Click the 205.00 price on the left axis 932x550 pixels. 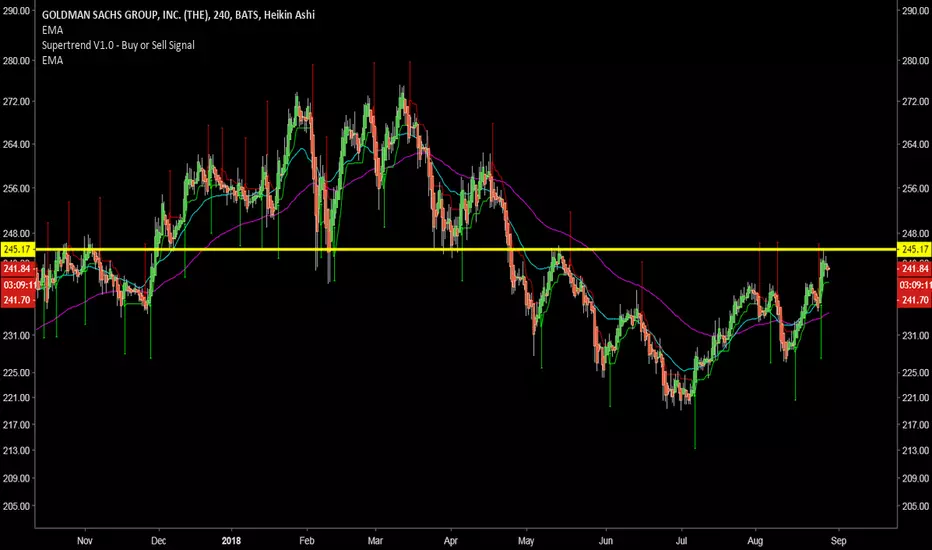click(16, 507)
